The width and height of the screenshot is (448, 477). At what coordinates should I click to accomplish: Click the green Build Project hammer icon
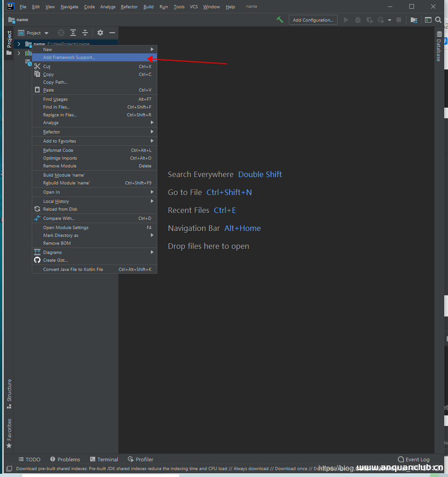[280, 20]
